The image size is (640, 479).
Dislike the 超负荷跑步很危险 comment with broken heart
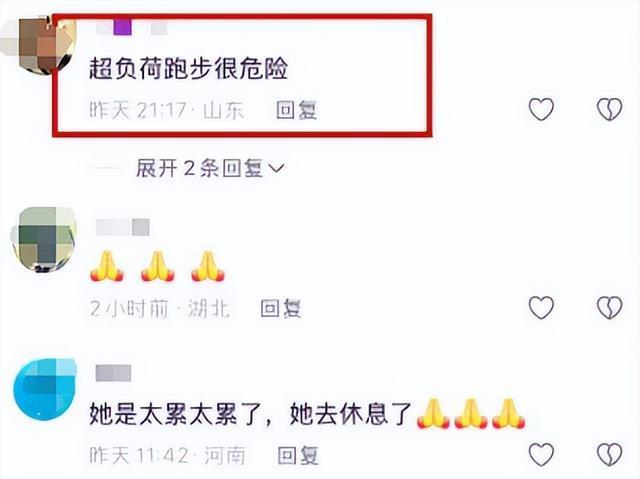pos(609,109)
